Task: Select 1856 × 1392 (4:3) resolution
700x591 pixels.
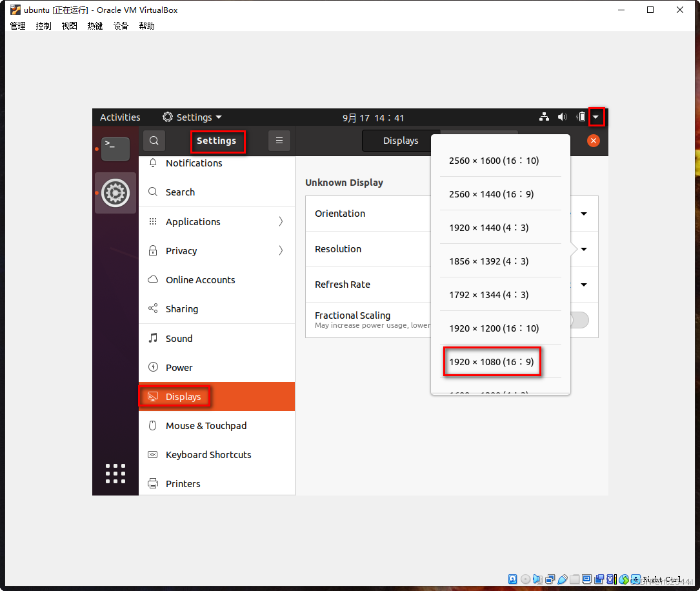Action: tap(500, 261)
